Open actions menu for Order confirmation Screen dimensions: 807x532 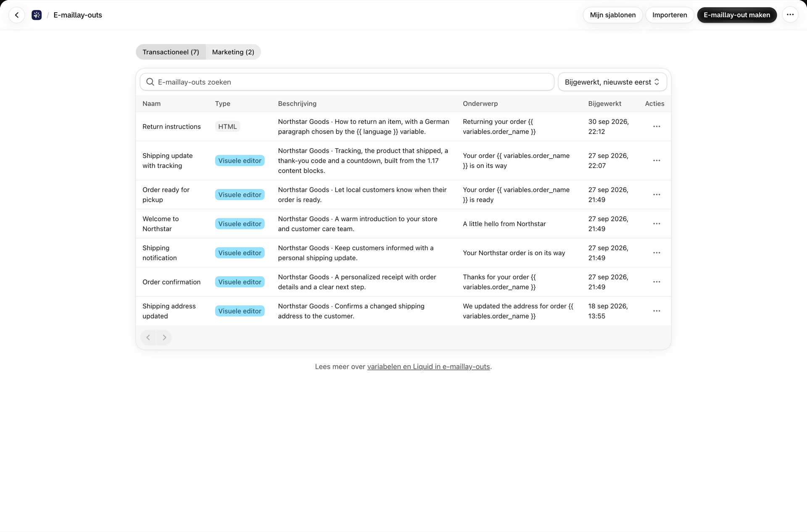657,282
